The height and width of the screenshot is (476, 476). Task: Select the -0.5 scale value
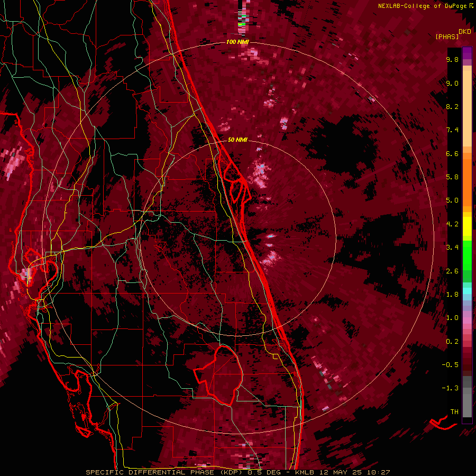point(450,365)
